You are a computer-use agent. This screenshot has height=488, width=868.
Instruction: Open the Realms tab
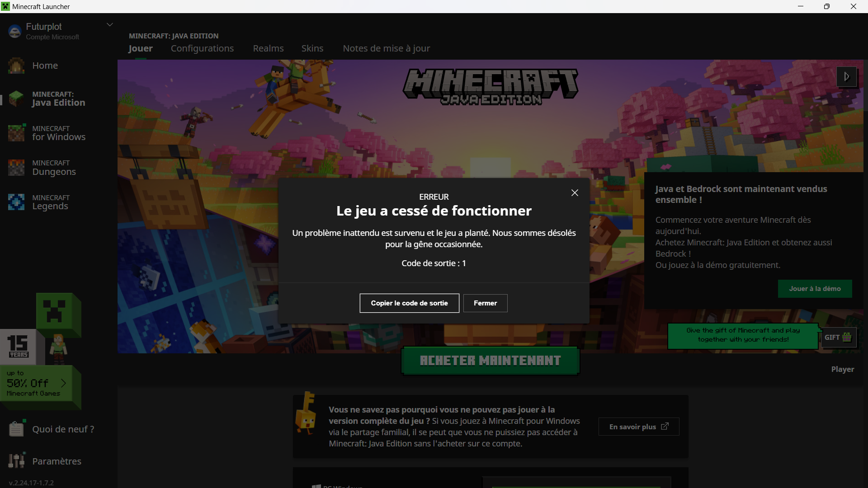(x=268, y=48)
